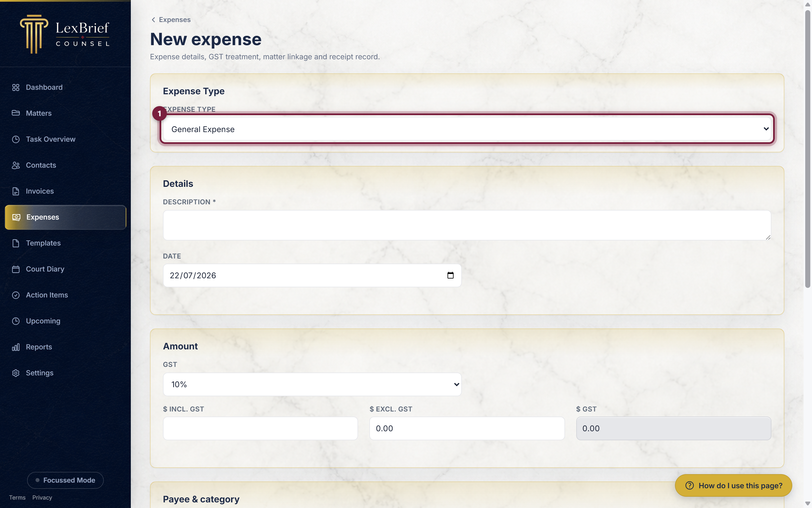Open Templates page

[65, 243]
